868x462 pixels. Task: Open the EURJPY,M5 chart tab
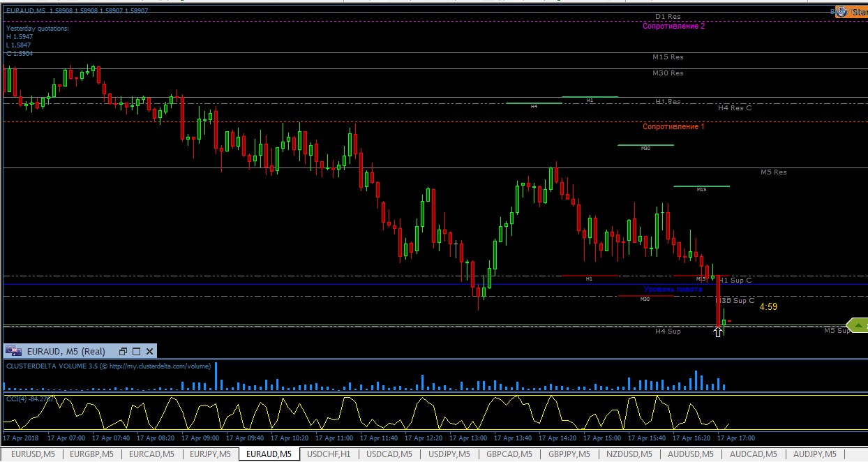pyautogui.click(x=210, y=454)
